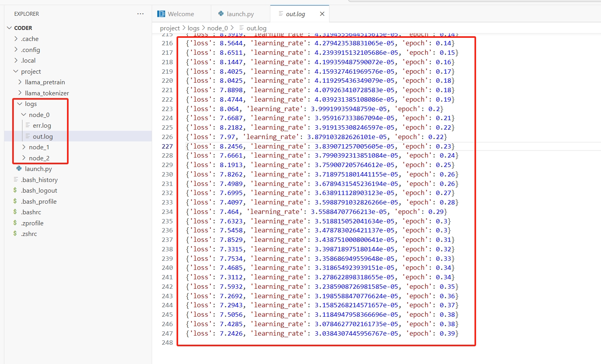Expand the node_1 folder
Screen dimensions: 601x364
click(24, 147)
